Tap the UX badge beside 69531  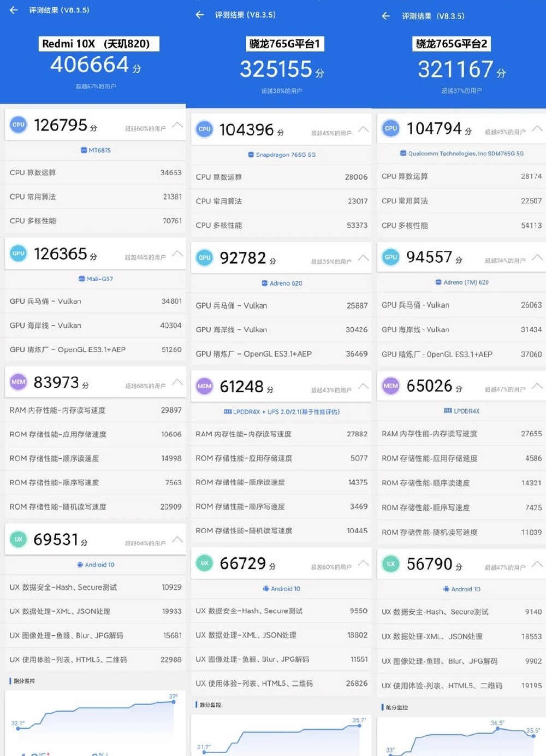(19, 539)
